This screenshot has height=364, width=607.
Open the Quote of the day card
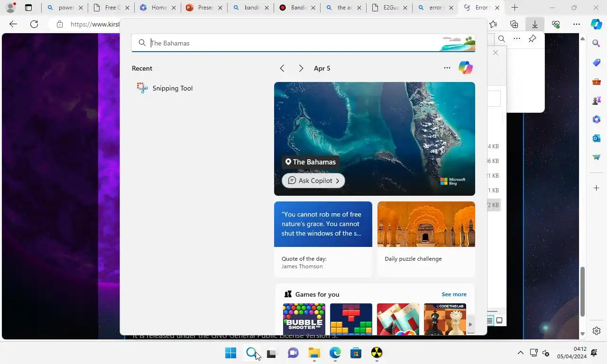323,239
